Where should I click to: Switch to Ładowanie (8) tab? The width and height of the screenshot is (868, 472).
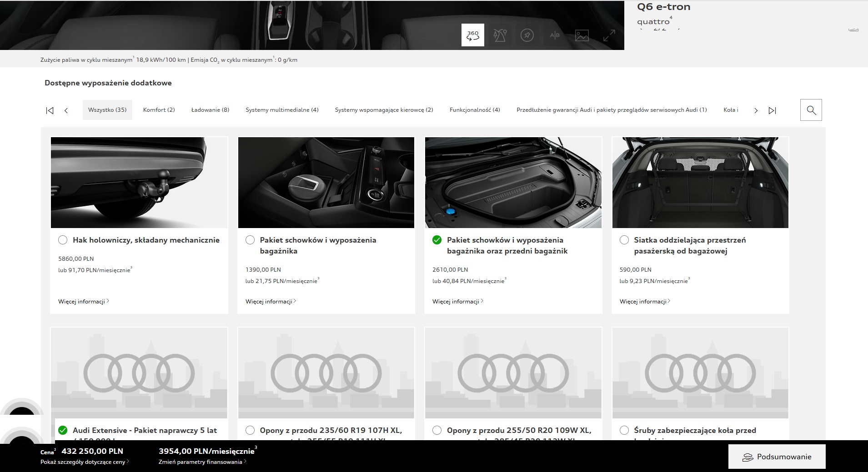(210, 110)
